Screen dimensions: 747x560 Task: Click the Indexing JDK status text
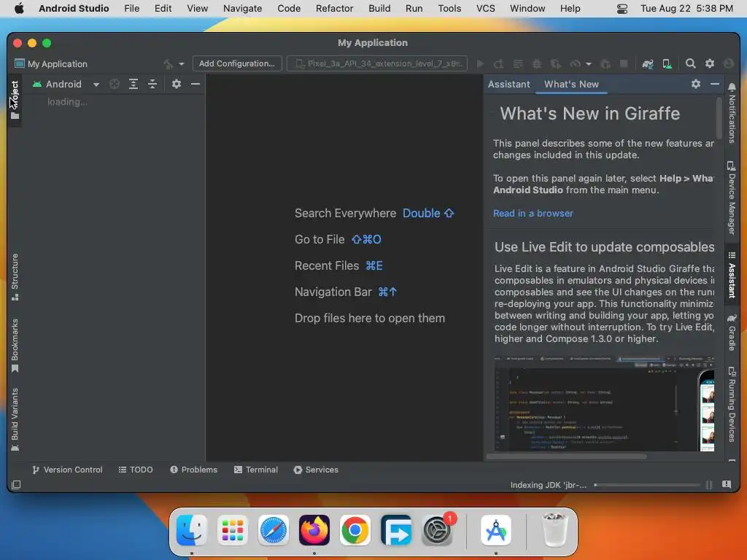click(x=549, y=485)
